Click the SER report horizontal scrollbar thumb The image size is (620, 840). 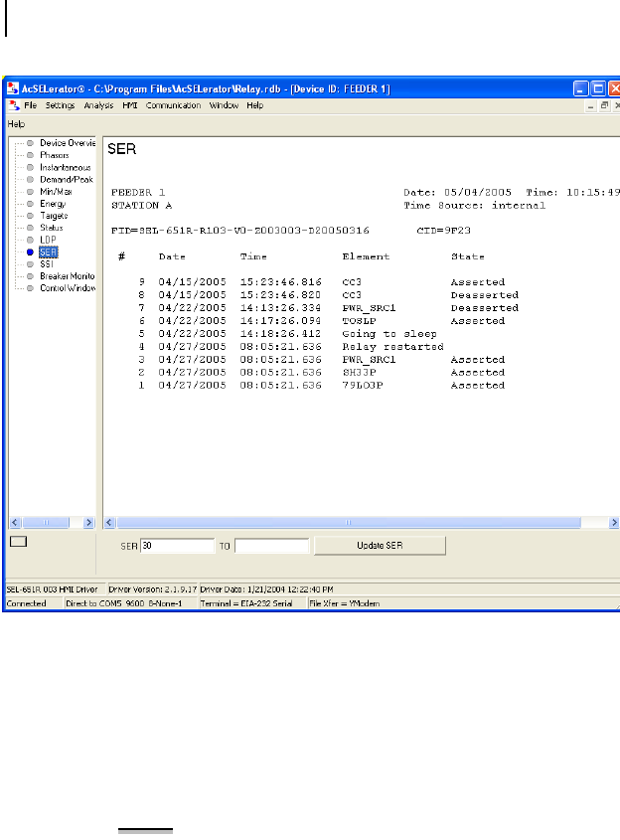349,522
